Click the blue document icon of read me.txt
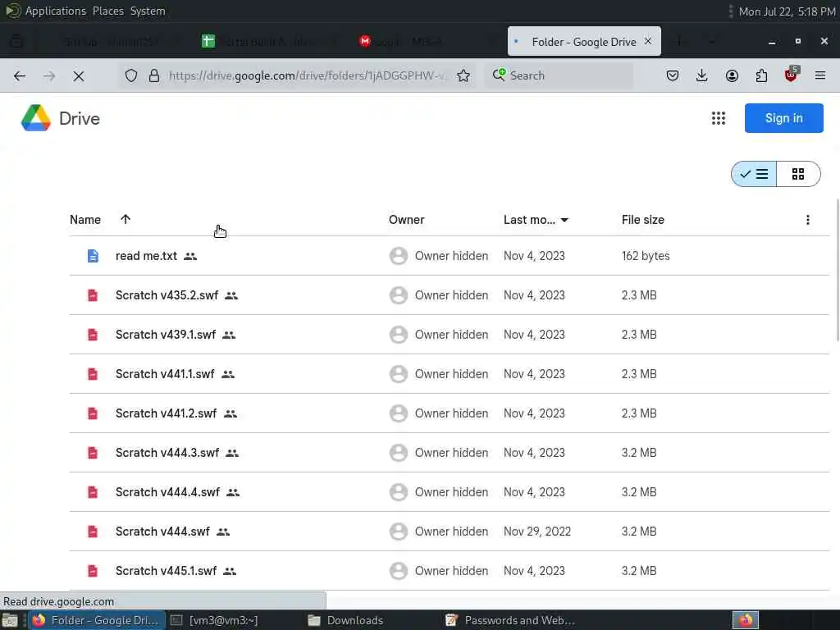Viewport: 840px width, 630px height. [93, 256]
